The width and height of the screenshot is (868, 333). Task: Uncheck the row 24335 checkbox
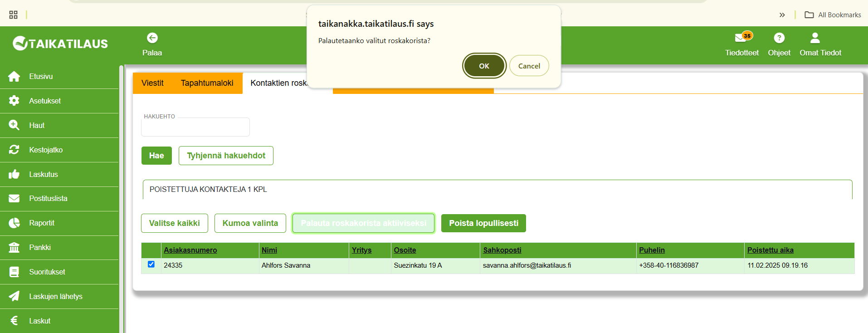pyautogui.click(x=151, y=264)
